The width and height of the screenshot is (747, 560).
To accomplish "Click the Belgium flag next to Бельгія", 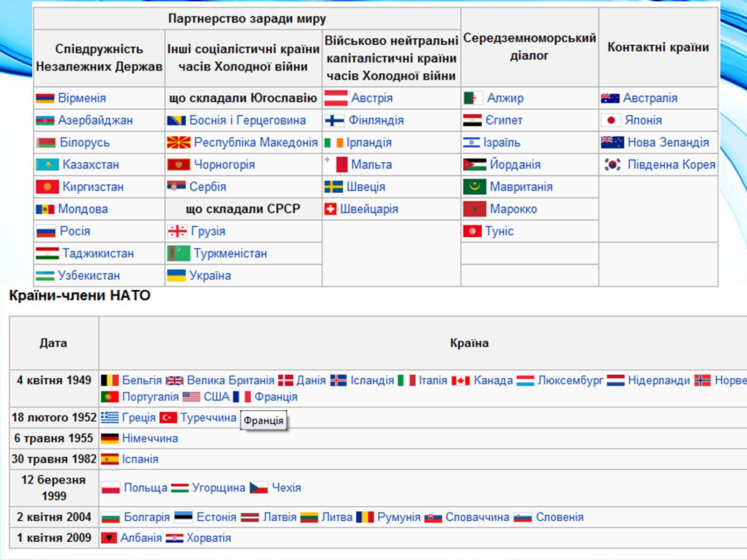I will [110, 380].
